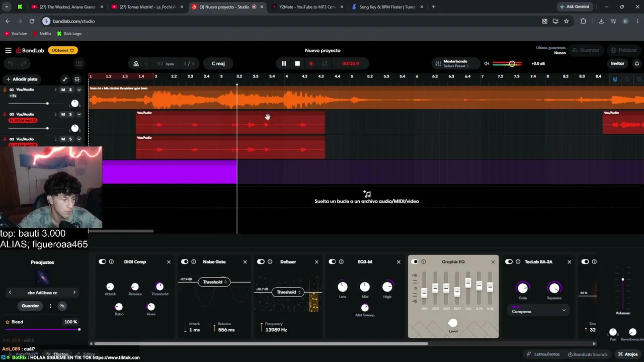Expand track 01 Voz/Audio options chevron
Image resolution: width=644 pixels, height=362 pixels.
pos(79,89)
